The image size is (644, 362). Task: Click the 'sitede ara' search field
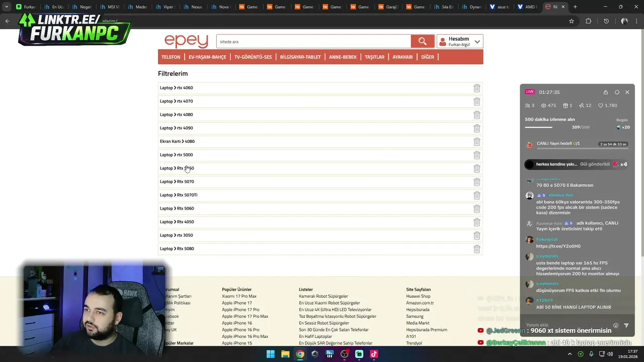coord(313,41)
